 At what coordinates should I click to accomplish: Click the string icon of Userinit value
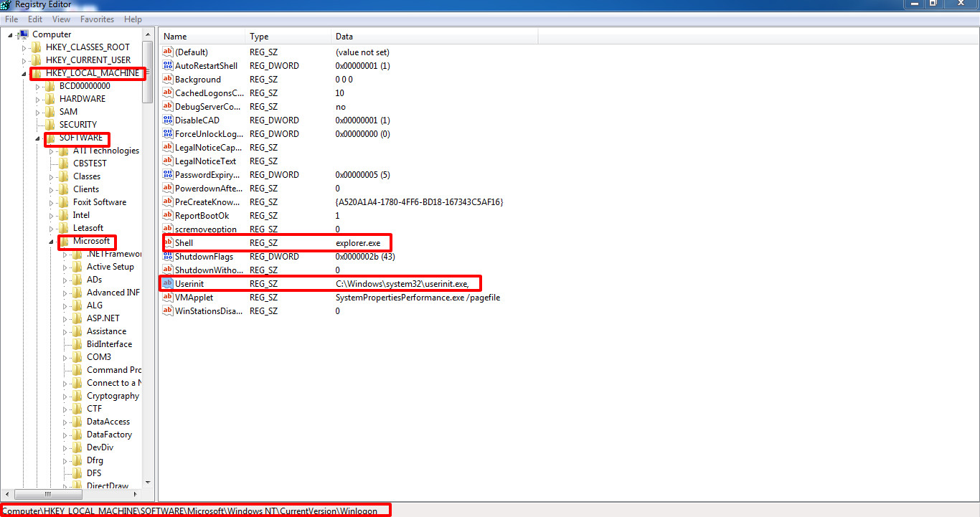(168, 284)
